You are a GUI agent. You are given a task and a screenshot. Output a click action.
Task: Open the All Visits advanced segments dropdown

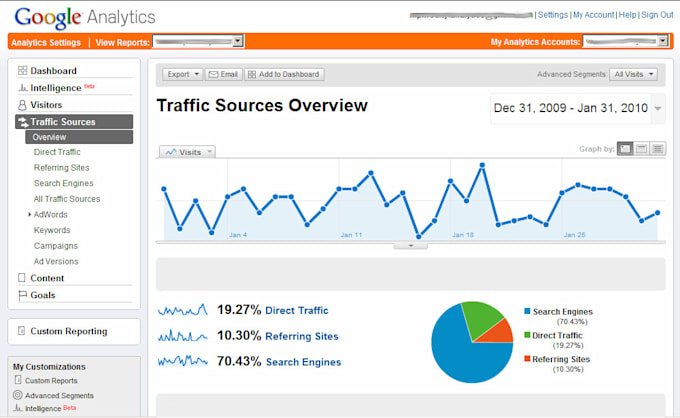click(633, 74)
